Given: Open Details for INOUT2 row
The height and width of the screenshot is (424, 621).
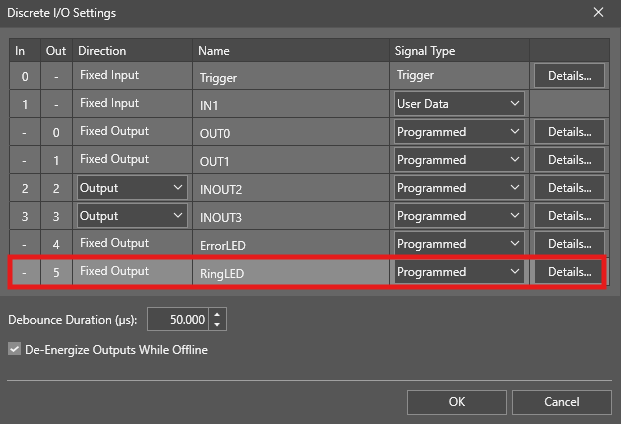Looking at the screenshot, I should 569,188.
